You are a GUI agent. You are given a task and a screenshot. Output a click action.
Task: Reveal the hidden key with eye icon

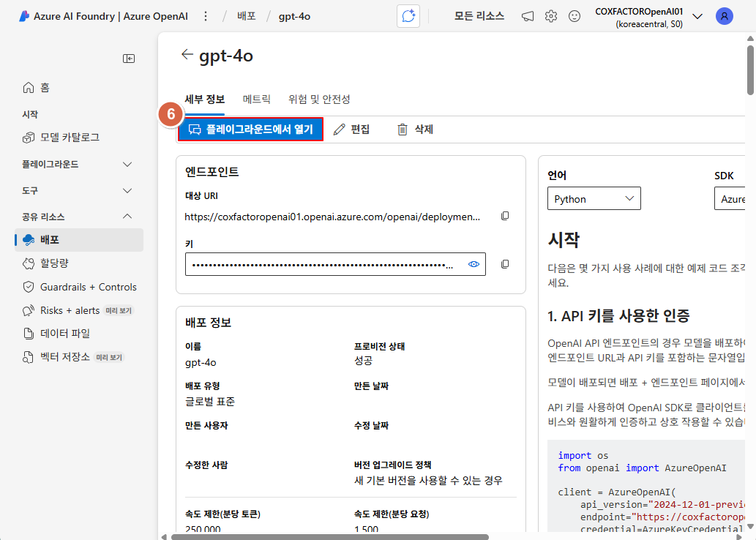tap(474, 264)
